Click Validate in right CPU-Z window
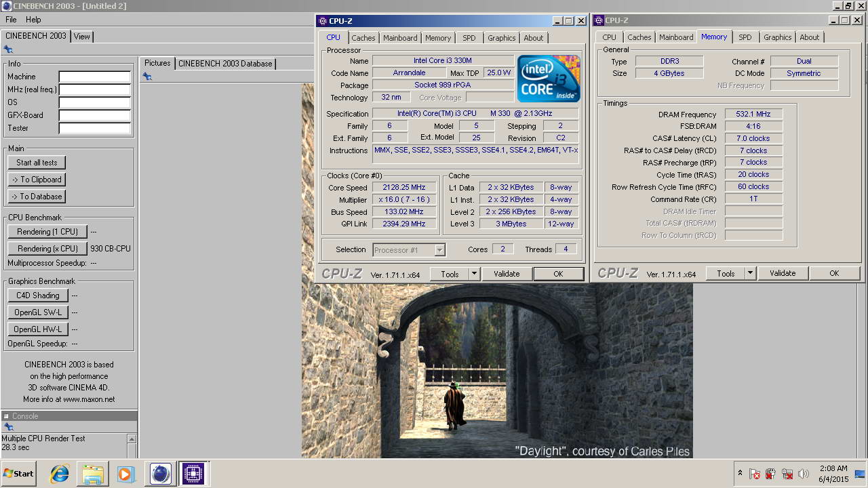868x488 pixels. tap(783, 273)
